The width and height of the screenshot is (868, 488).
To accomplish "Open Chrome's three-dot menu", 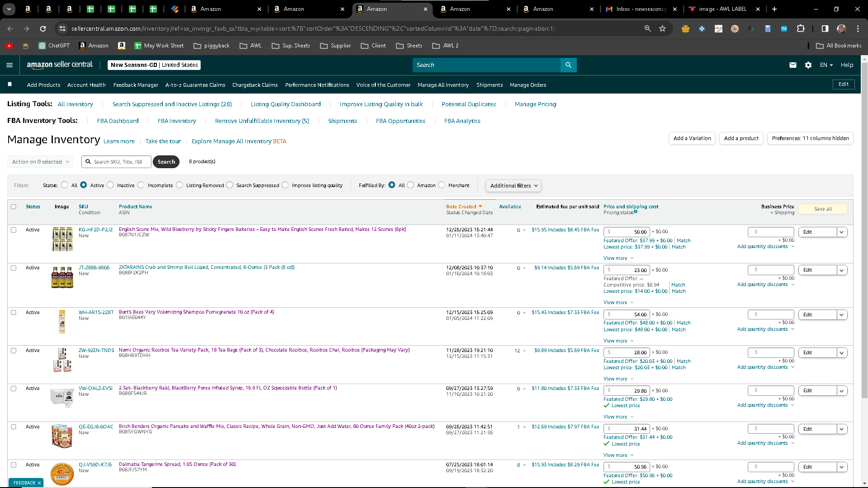I will click(x=858, y=28).
